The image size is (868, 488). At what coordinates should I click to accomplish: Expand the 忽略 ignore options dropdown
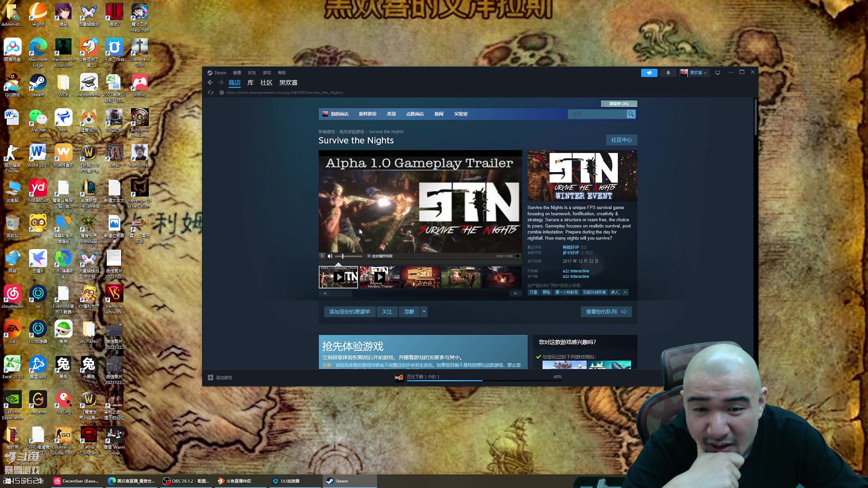click(424, 312)
